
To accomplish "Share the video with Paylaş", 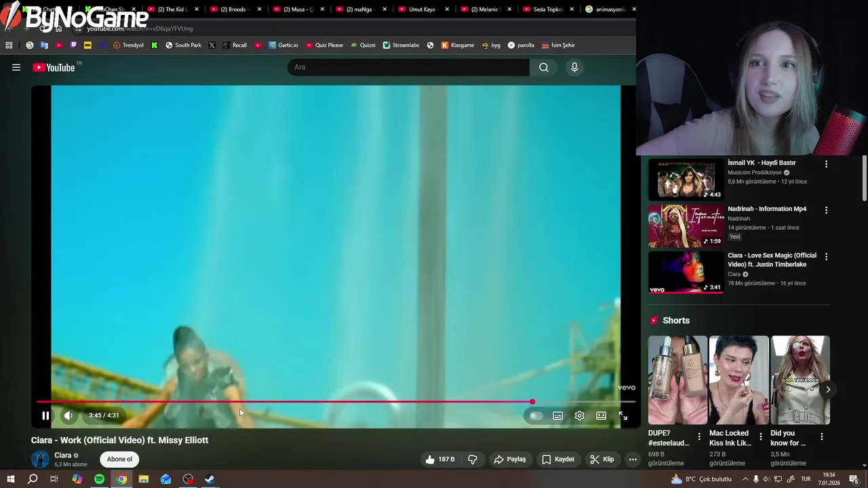I will click(x=510, y=459).
